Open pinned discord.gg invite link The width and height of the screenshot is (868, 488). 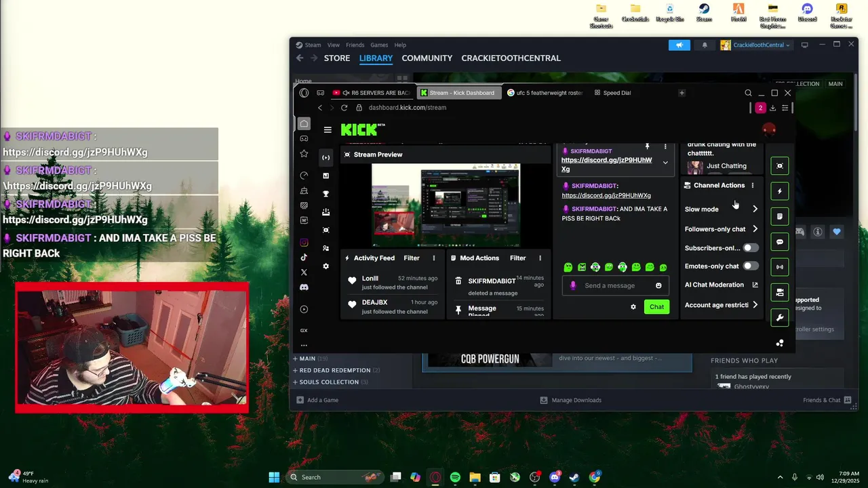606,165
